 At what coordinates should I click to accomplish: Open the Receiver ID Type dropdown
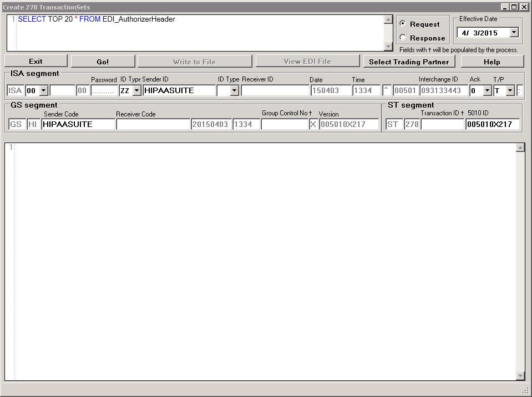click(236, 90)
